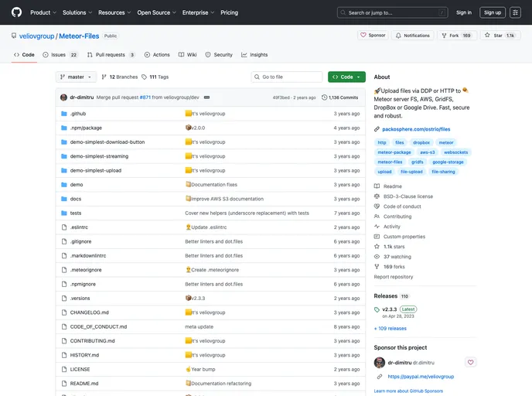
Task: Expand the Enterprise menu
Action: coord(198,12)
